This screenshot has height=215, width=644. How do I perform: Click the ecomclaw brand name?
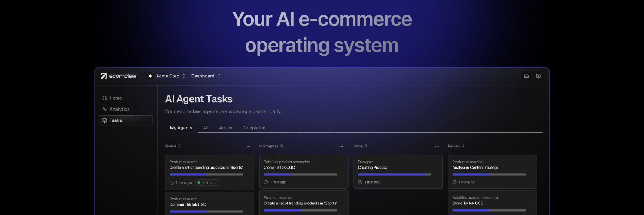[123, 76]
